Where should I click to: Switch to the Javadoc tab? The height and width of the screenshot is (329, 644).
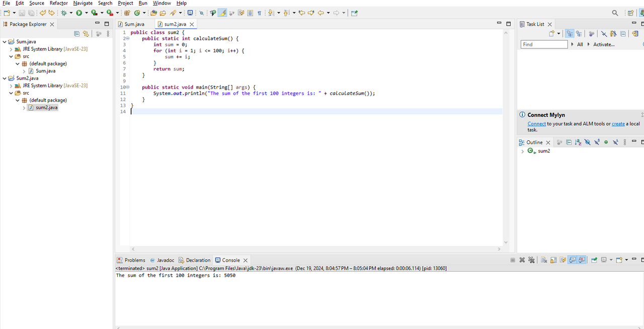coord(161,260)
